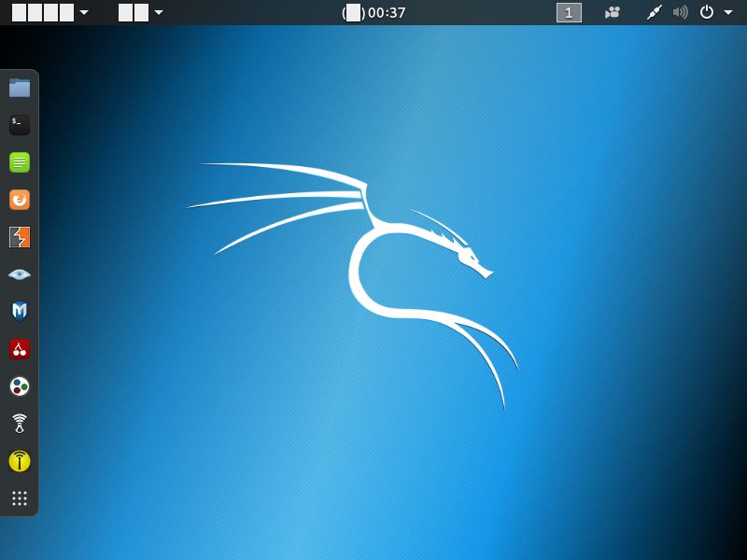Open Metasploit shield icon in dock
This screenshot has width=747, height=560.
(20, 312)
